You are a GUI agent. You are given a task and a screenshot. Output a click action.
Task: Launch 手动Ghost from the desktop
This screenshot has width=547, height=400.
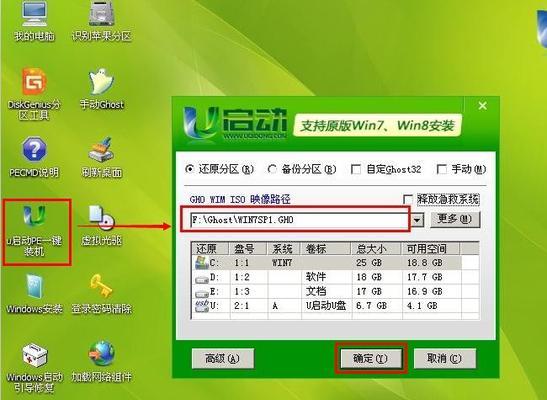(102, 89)
